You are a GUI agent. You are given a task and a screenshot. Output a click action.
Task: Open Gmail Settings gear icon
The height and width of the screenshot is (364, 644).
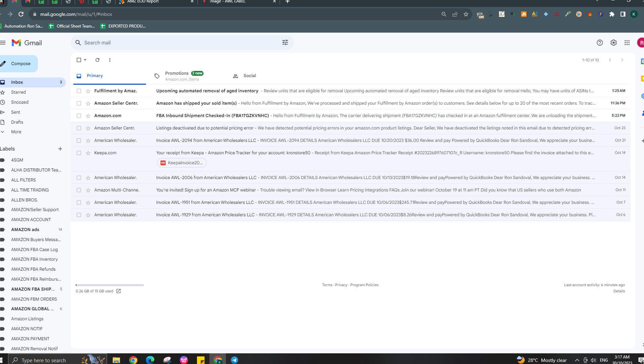point(613,43)
